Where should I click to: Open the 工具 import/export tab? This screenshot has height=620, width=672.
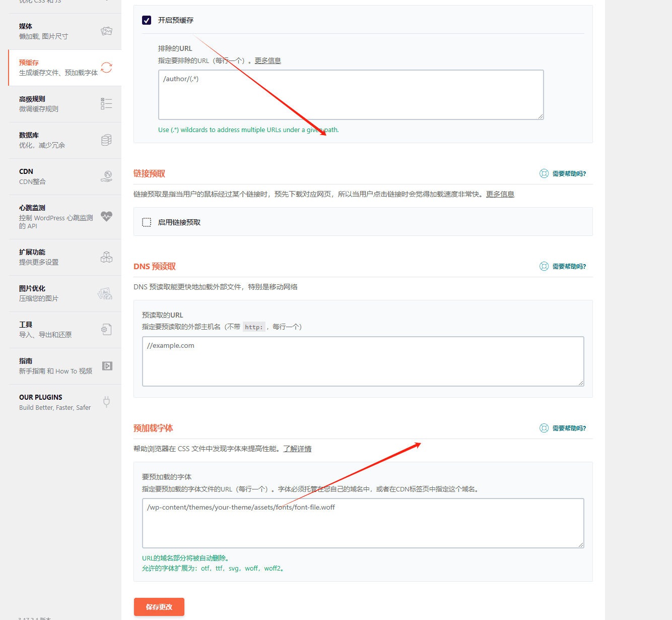pyautogui.click(x=64, y=330)
